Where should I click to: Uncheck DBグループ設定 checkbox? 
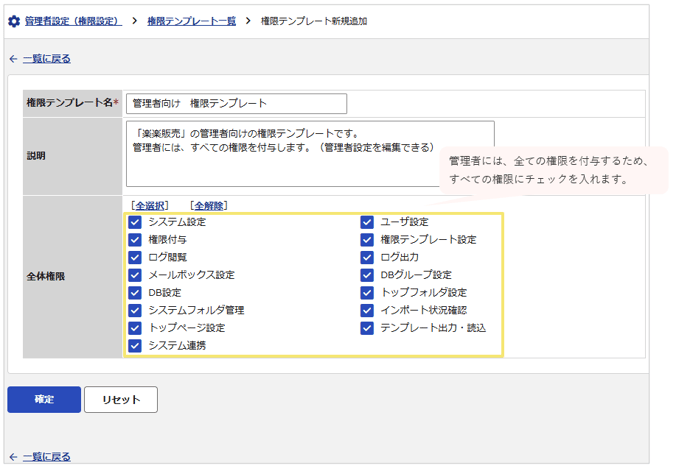[x=367, y=275]
